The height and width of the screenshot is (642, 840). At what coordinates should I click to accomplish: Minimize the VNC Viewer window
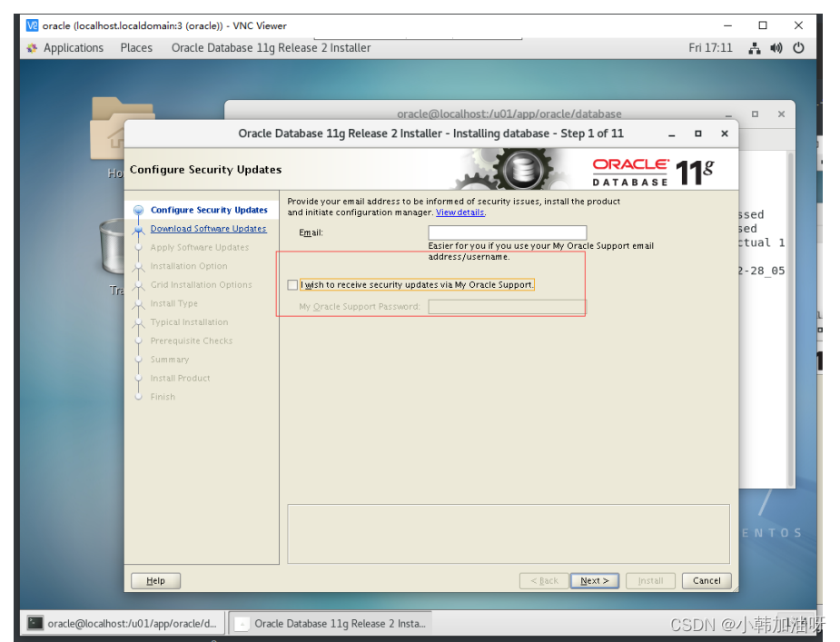click(727, 25)
